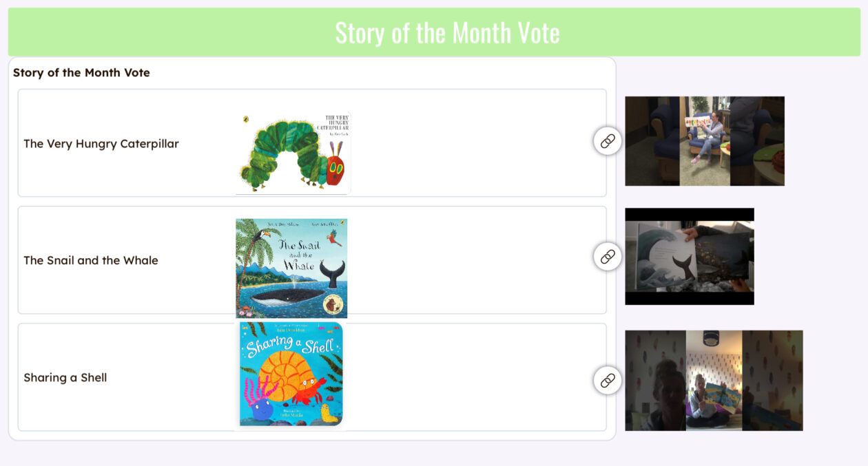Select the Sharing a Shell option text
This screenshot has width=868, height=466.
[x=65, y=377]
